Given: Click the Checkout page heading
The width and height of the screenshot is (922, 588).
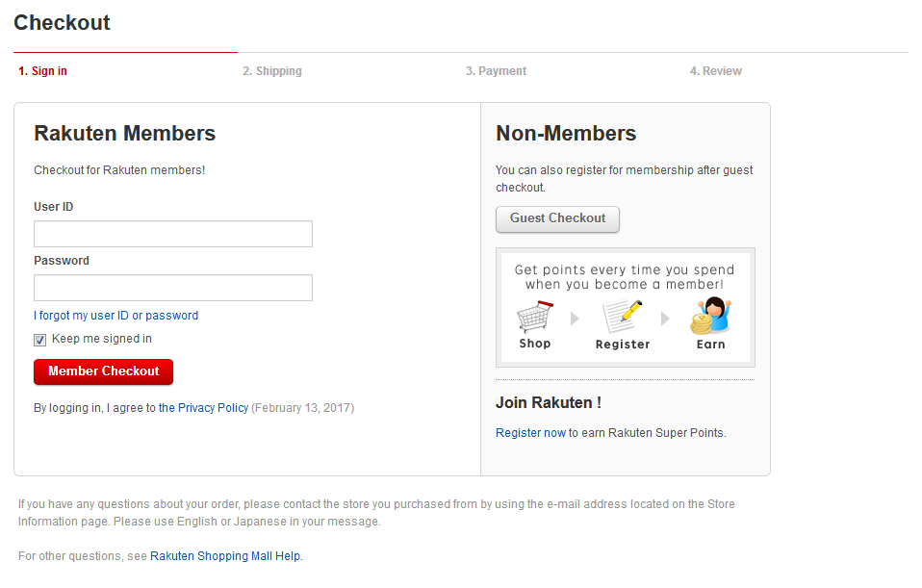Looking at the screenshot, I should [x=62, y=23].
